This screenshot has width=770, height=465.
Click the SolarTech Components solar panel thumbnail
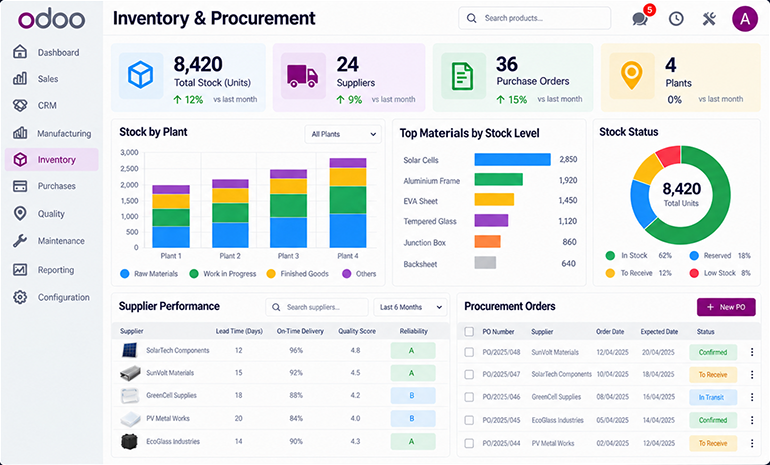point(130,350)
